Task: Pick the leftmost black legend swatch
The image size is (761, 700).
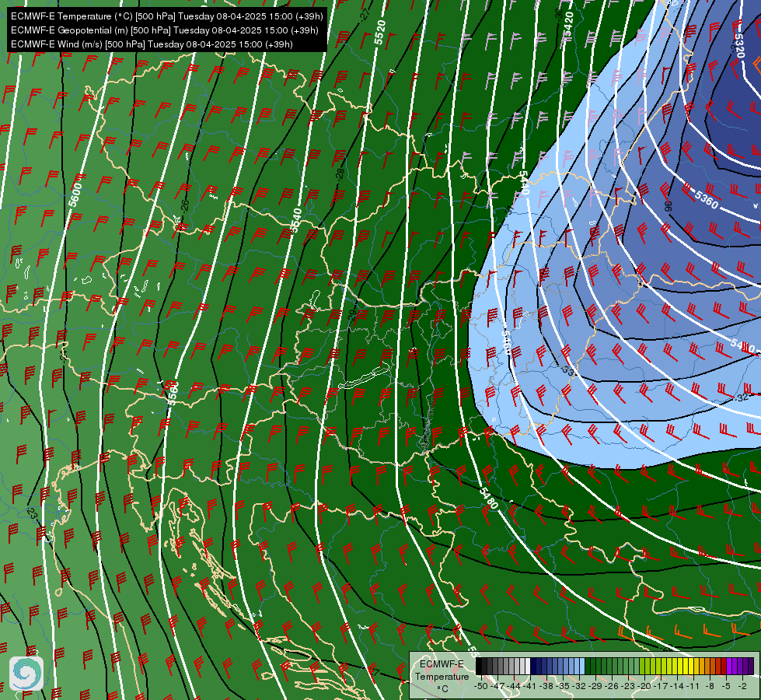Action: pyautogui.click(x=479, y=666)
